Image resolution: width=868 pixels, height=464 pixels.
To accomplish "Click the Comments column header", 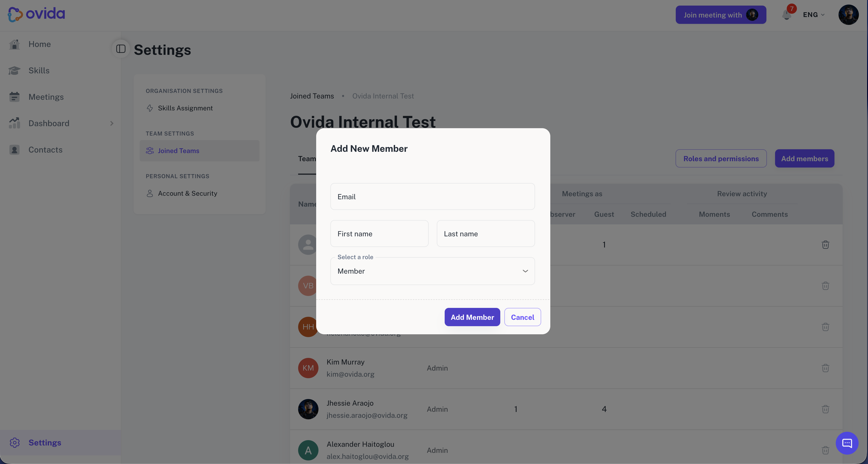I will [770, 214].
